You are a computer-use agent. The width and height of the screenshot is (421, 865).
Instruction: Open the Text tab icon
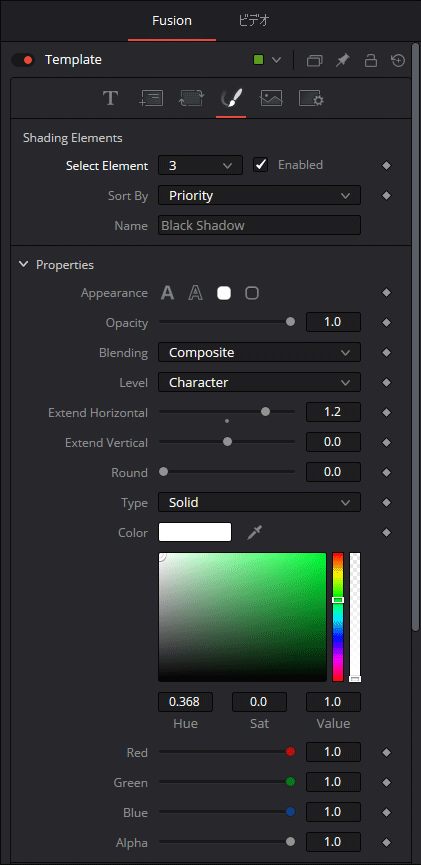(x=110, y=99)
